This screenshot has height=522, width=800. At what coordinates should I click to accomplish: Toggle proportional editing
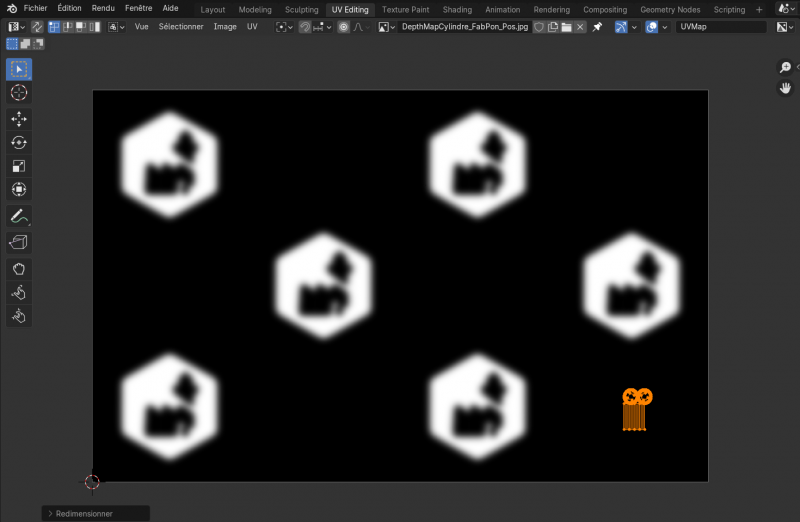pyautogui.click(x=344, y=27)
